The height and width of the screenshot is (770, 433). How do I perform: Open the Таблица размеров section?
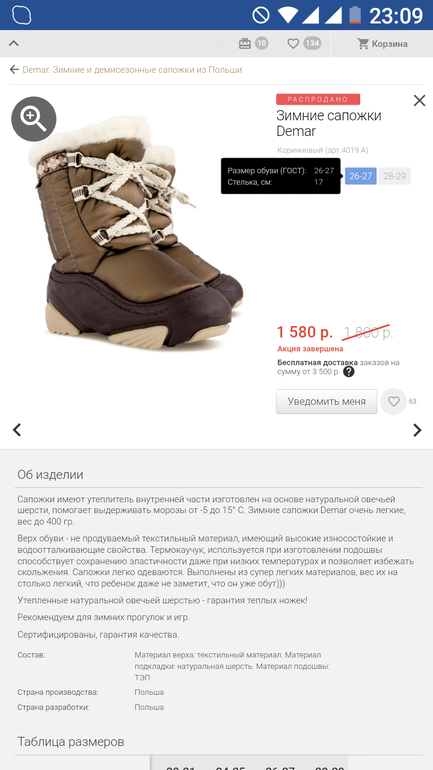pos(71,742)
